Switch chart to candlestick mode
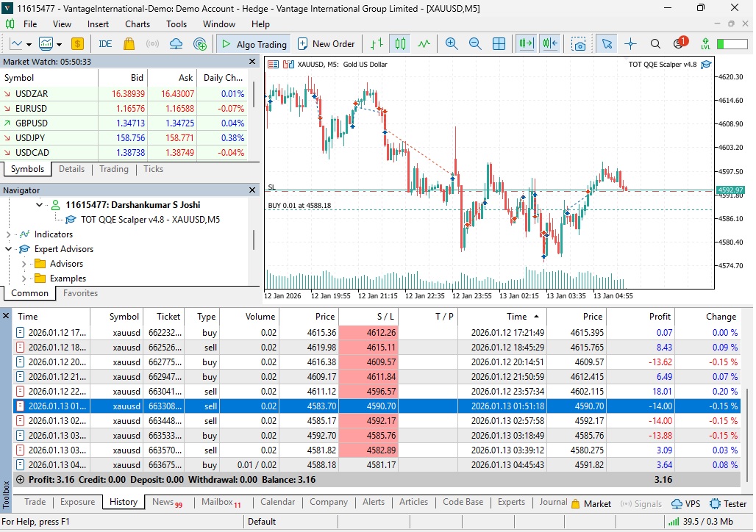This screenshot has height=532, width=756. coord(400,44)
